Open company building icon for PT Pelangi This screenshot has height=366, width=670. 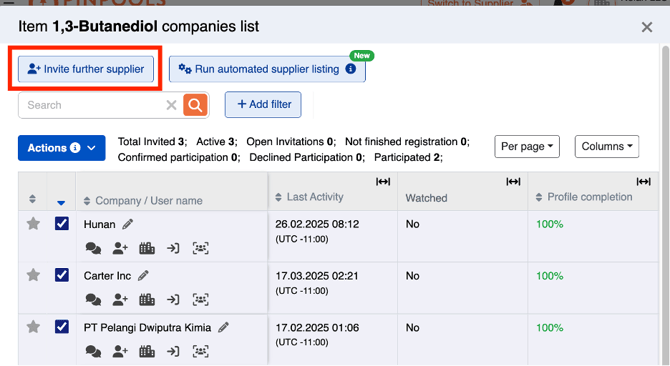(x=147, y=351)
